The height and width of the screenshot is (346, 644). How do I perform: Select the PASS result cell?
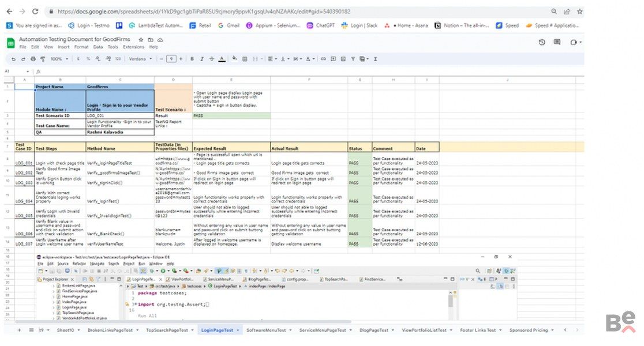(231, 116)
